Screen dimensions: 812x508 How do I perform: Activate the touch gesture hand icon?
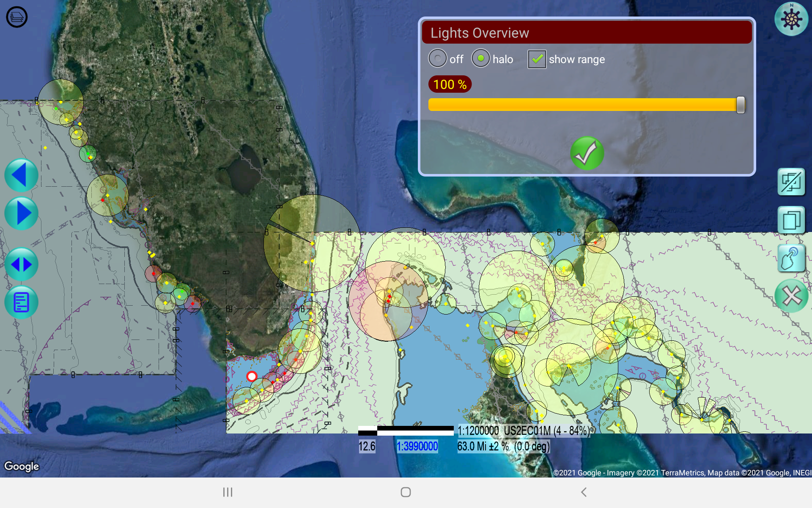click(791, 258)
